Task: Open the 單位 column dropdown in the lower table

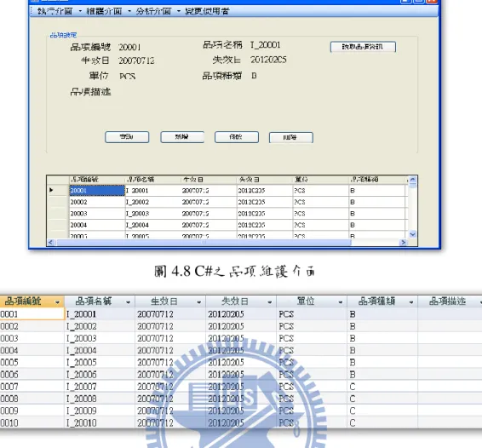Action: click(x=341, y=302)
